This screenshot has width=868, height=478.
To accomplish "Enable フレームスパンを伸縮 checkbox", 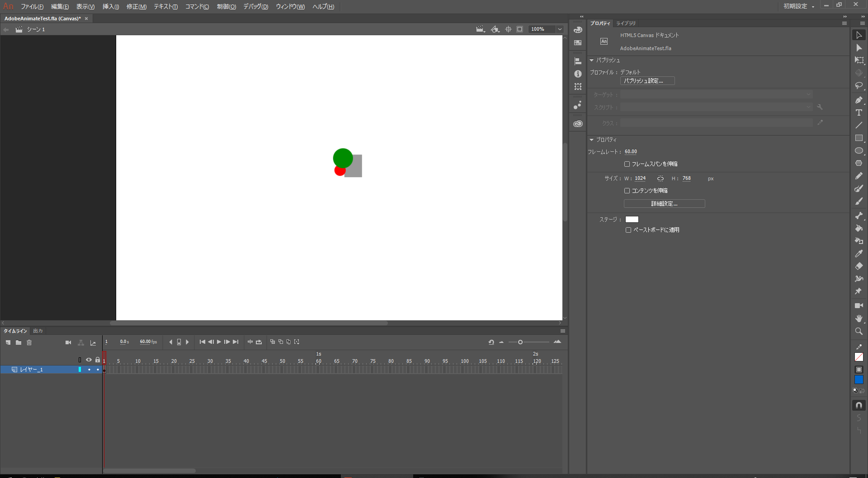I will click(x=627, y=164).
